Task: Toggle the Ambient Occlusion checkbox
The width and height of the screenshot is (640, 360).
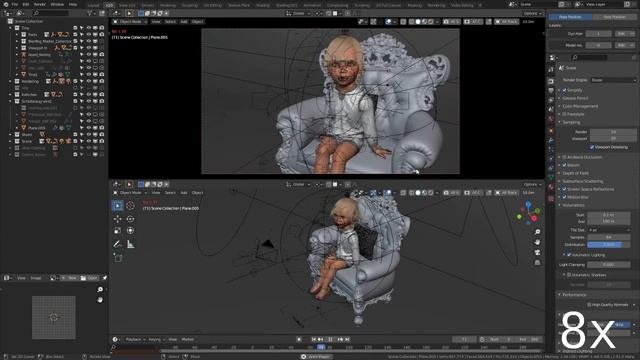Action: pyautogui.click(x=564, y=157)
